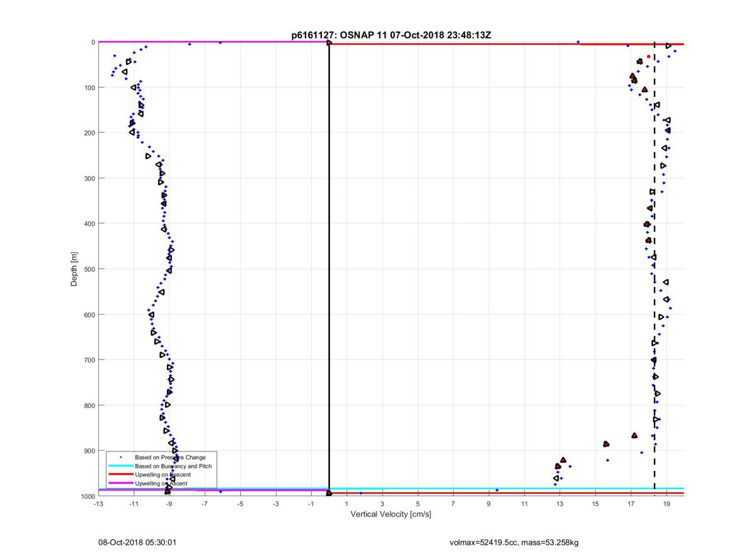Click the x-axis tick label -1
The width and height of the screenshot is (756, 558).
[311, 504]
